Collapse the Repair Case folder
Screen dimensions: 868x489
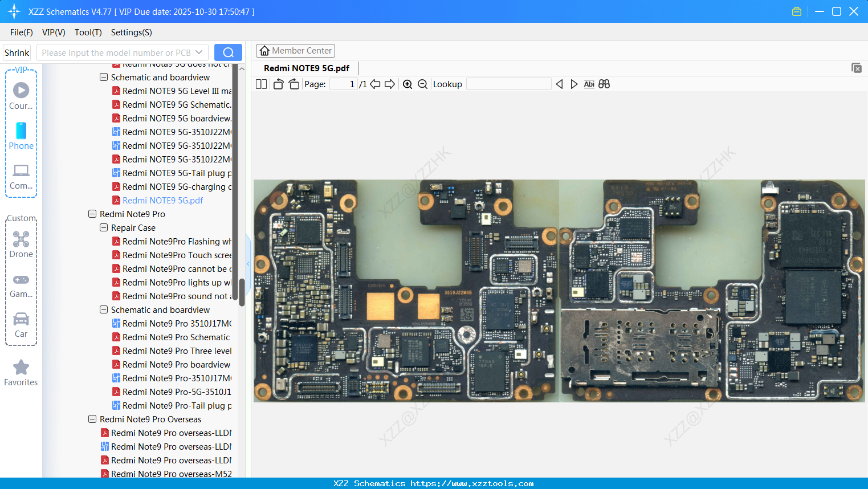[x=104, y=228]
